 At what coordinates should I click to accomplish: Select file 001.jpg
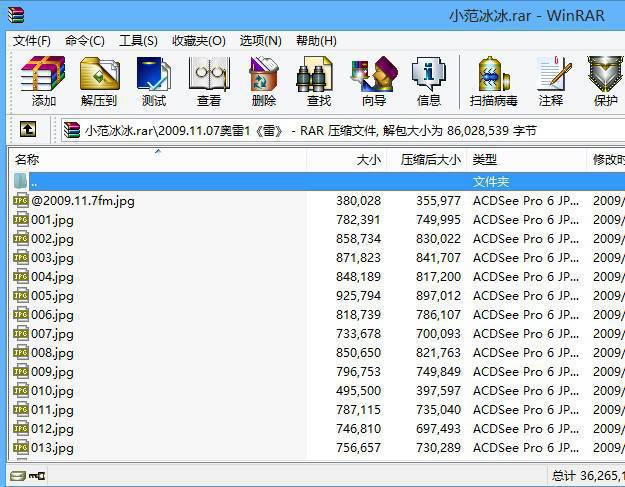click(52, 220)
